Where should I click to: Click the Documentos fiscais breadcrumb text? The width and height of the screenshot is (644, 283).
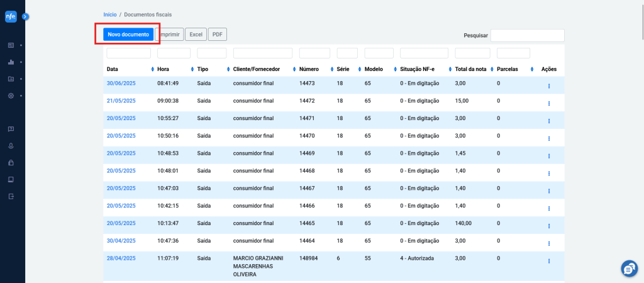point(148,14)
